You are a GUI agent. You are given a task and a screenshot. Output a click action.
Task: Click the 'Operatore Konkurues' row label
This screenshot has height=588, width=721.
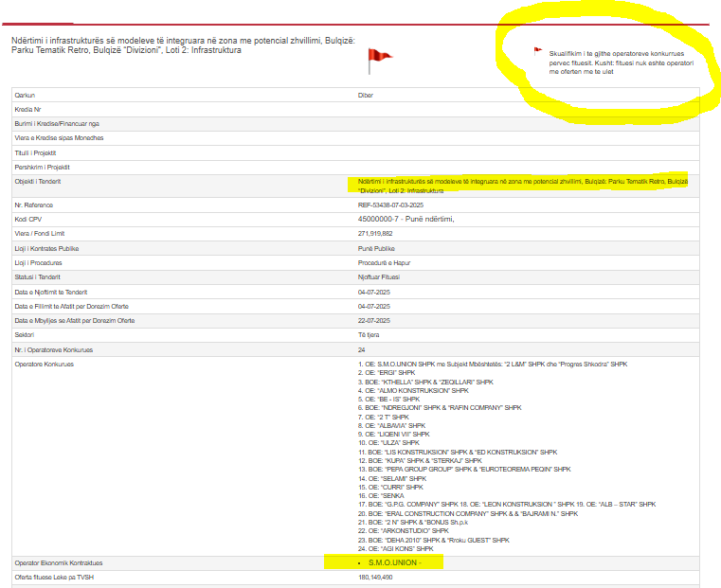tap(45, 364)
